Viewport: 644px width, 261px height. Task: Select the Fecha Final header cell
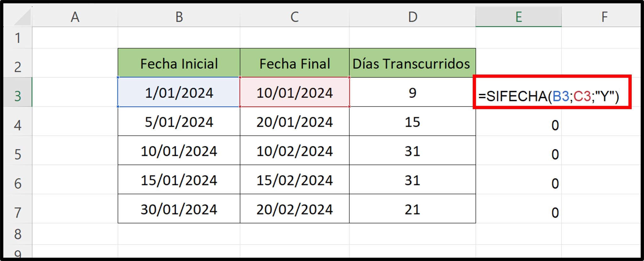(294, 63)
